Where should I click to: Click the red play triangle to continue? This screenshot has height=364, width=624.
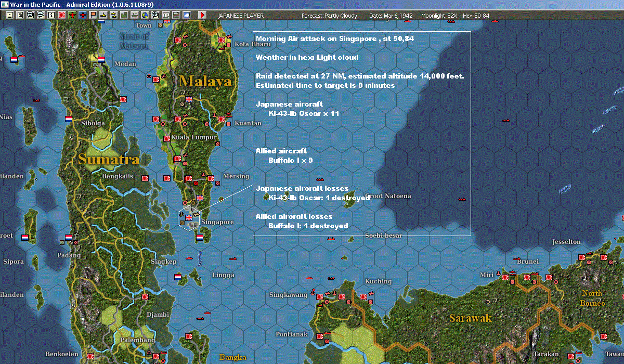(202, 15)
